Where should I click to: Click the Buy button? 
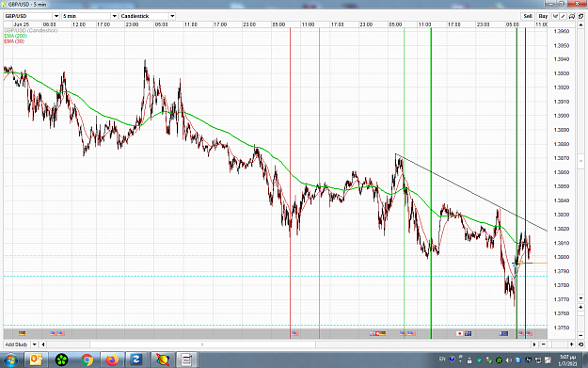pos(543,16)
